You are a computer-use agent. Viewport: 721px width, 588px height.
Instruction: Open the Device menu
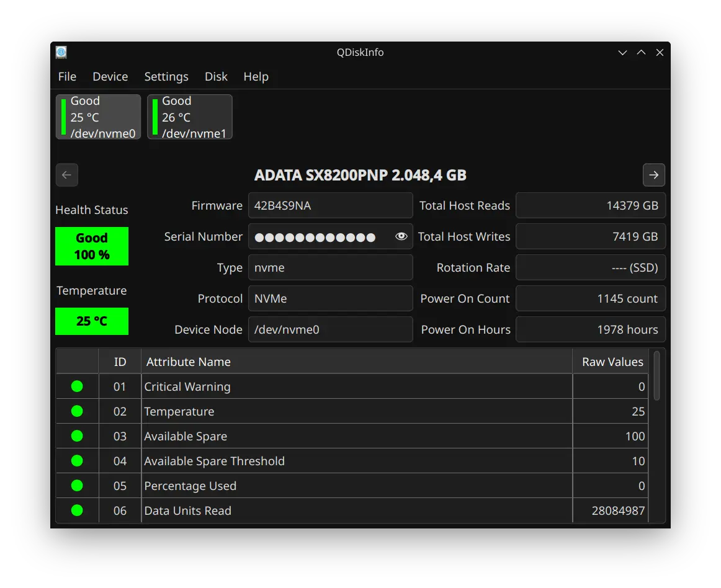click(x=110, y=77)
